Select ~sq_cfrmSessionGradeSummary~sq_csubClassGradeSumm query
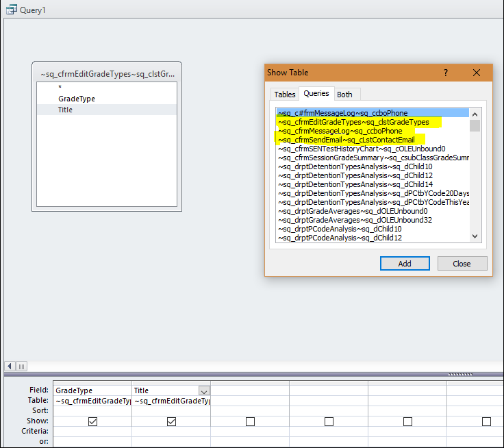This screenshot has width=504, height=448. (x=373, y=158)
